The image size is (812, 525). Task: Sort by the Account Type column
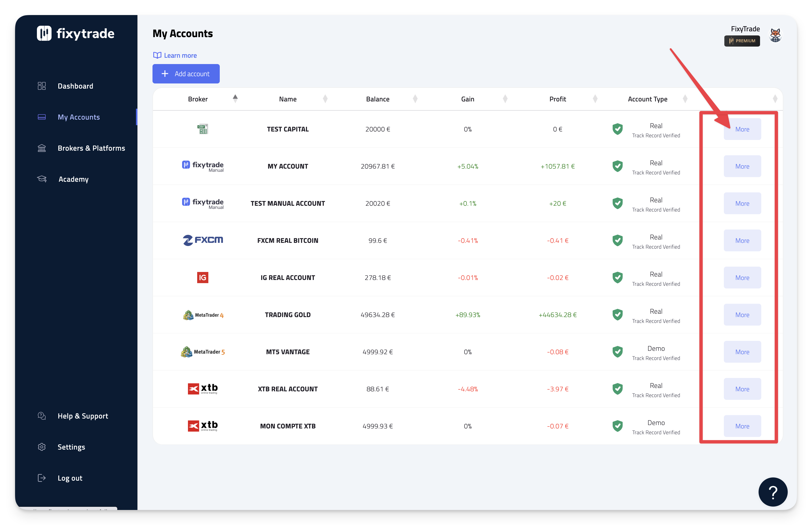click(647, 99)
